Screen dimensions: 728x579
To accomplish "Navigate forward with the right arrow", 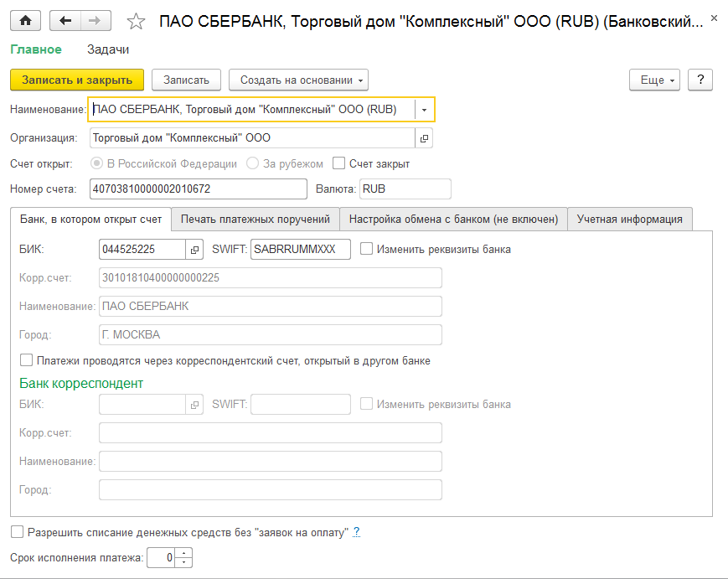I will point(96,20).
